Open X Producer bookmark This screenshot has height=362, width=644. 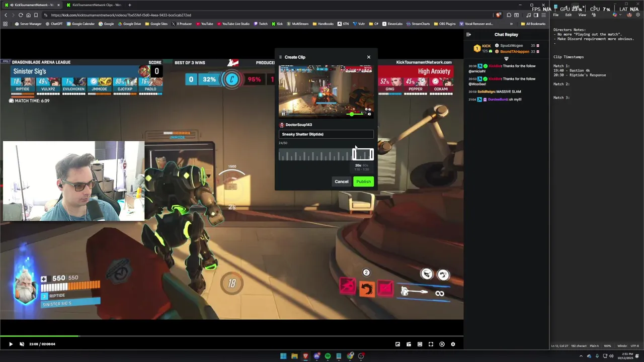(x=182, y=24)
